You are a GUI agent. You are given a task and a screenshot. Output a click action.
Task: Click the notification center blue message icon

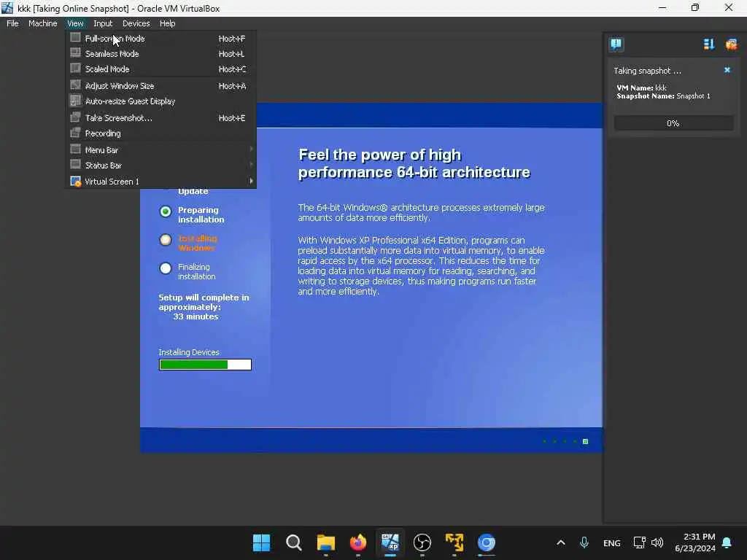click(616, 44)
